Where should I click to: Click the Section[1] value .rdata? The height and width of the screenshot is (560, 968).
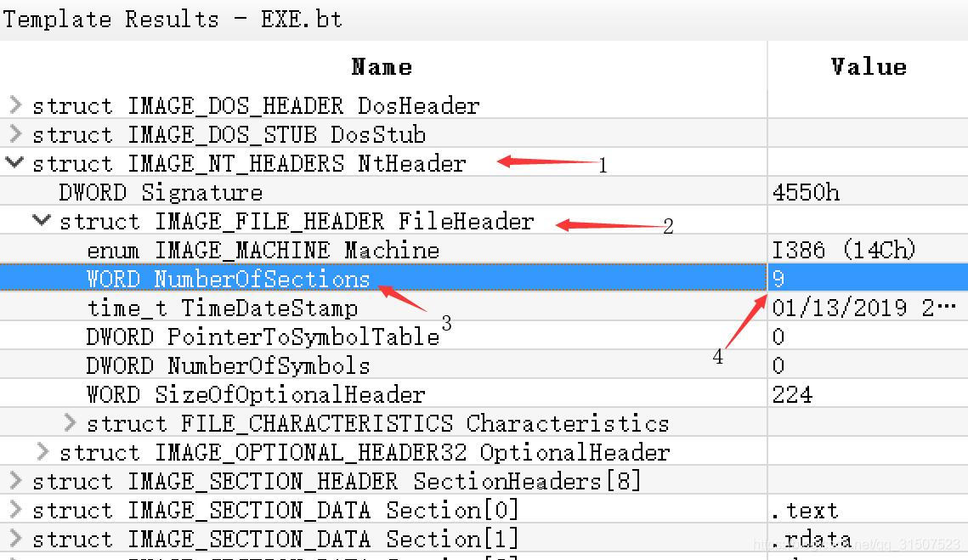coord(812,539)
